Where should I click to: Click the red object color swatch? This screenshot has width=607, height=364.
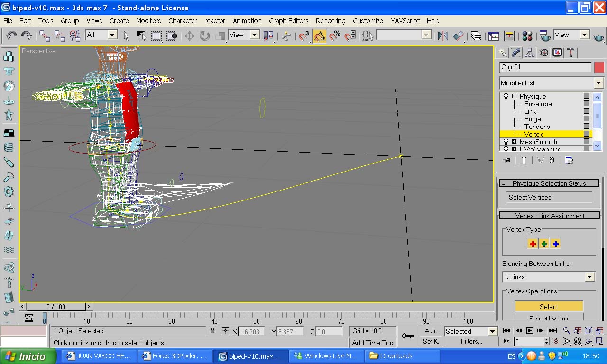coord(599,67)
